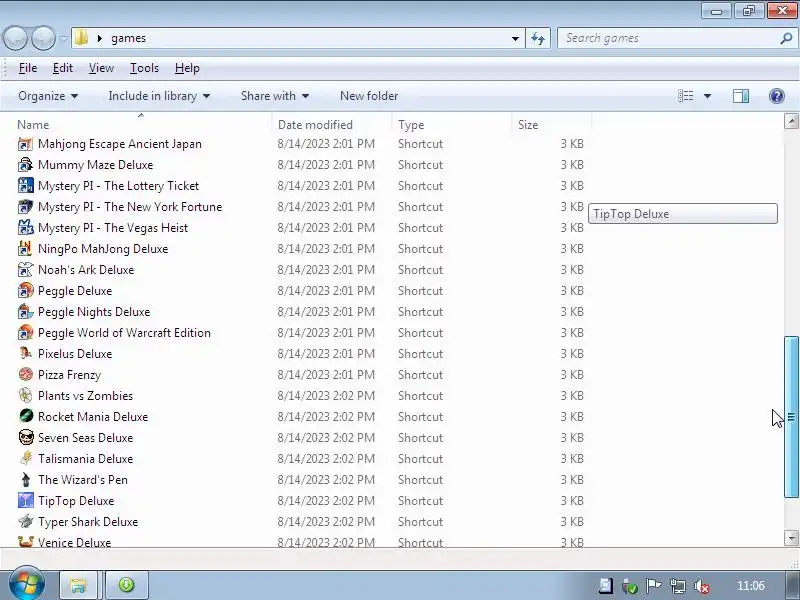Screen dimensions: 800x600
Task: Click the muted volume tray icon
Action: [x=703, y=586]
